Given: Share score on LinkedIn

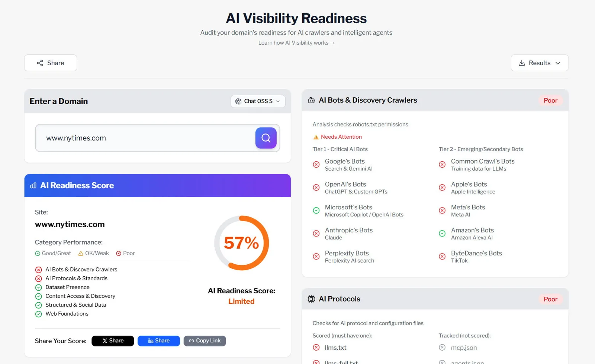Looking at the screenshot, I should (158, 341).
